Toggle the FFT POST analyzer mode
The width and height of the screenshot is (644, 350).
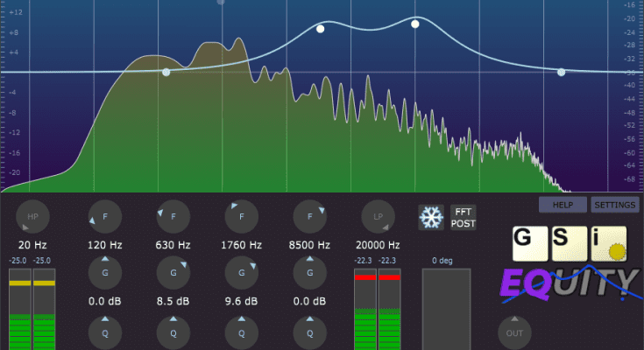coord(464,217)
